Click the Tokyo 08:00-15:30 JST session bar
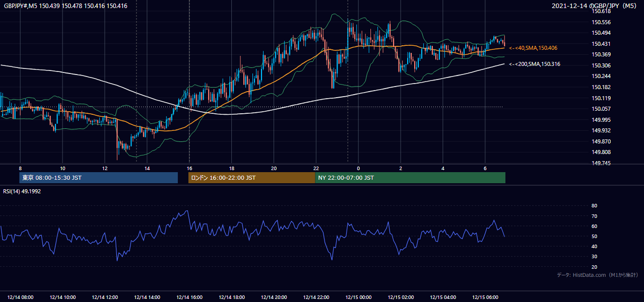Viewport: 644px width, 302px height. point(99,178)
